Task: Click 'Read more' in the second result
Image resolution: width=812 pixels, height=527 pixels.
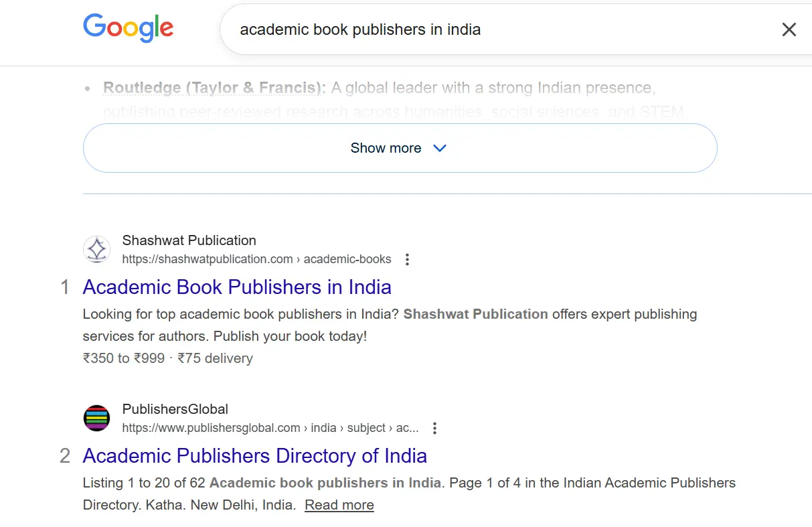Action: pyautogui.click(x=339, y=505)
